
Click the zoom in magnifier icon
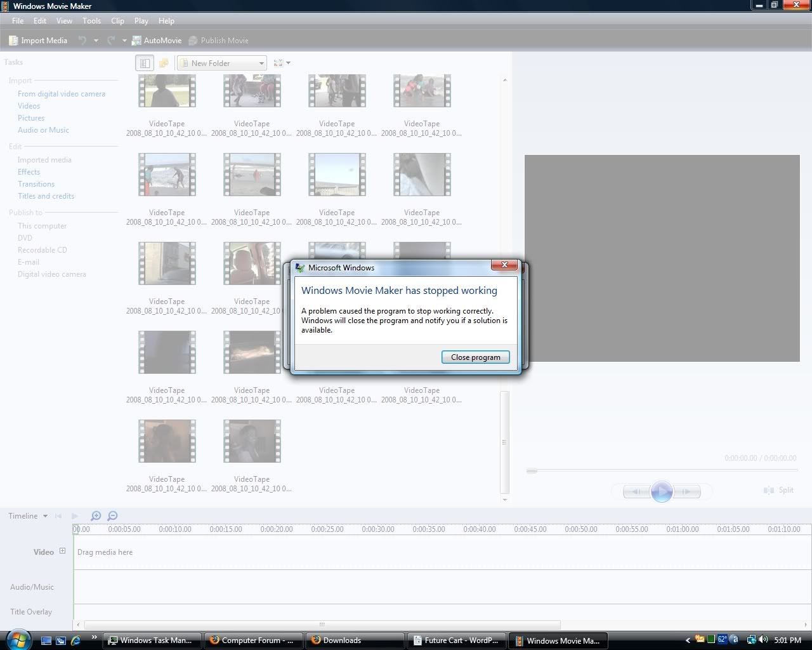tap(96, 516)
